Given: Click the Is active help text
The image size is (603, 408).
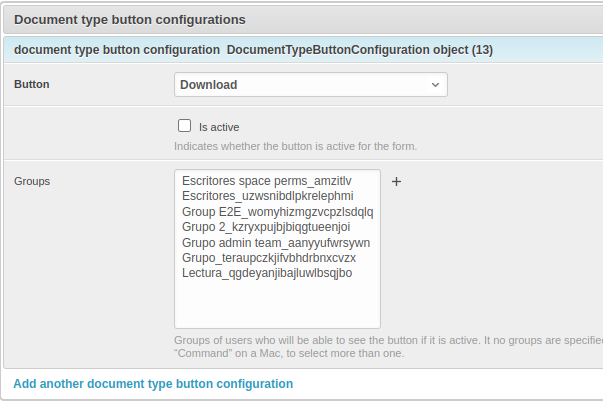Looking at the screenshot, I should [x=295, y=146].
